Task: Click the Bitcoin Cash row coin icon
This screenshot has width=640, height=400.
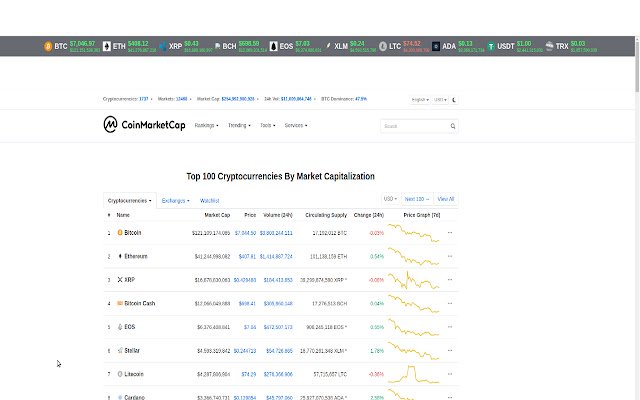Action: (x=120, y=303)
